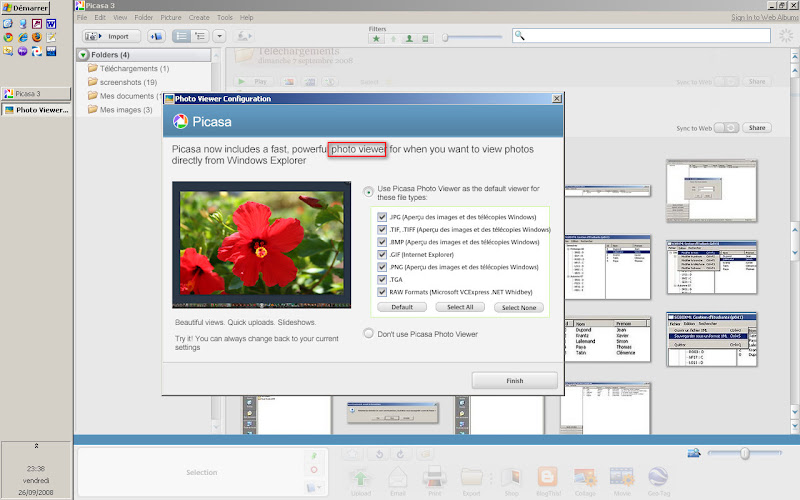
Task: Adjust the Filters date range slider
Action: click(x=445, y=37)
